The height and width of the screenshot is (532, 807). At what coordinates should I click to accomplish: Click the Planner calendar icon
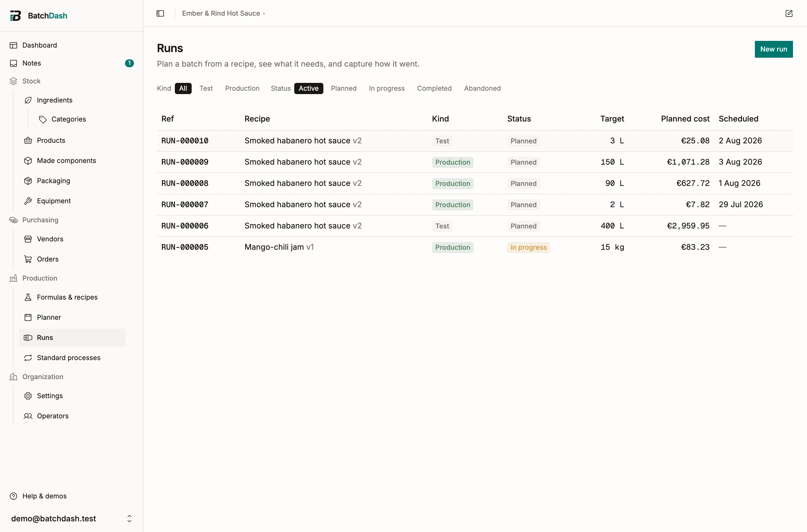[28, 317]
